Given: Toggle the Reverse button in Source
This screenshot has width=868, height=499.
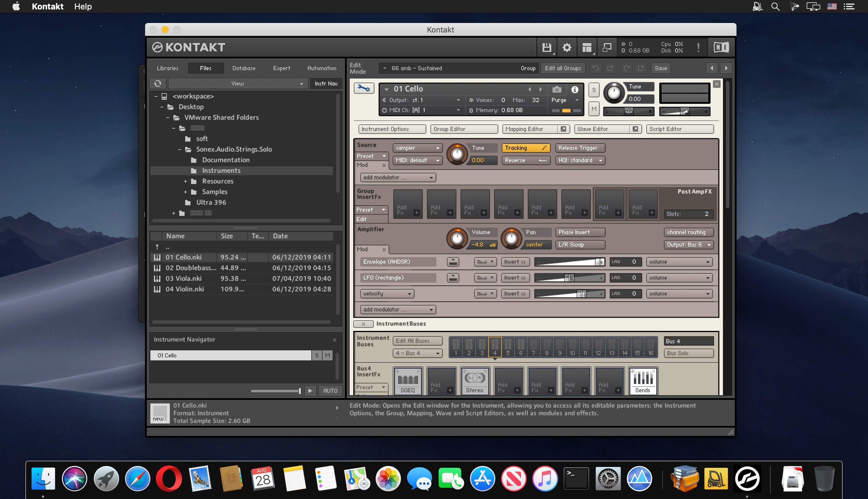Looking at the screenshot, I should 526,160.
